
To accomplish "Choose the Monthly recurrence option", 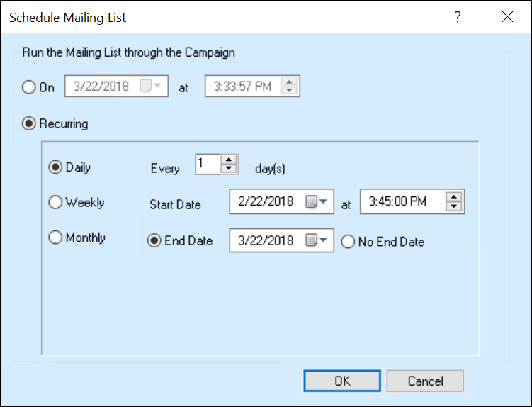I will point(55,237).
